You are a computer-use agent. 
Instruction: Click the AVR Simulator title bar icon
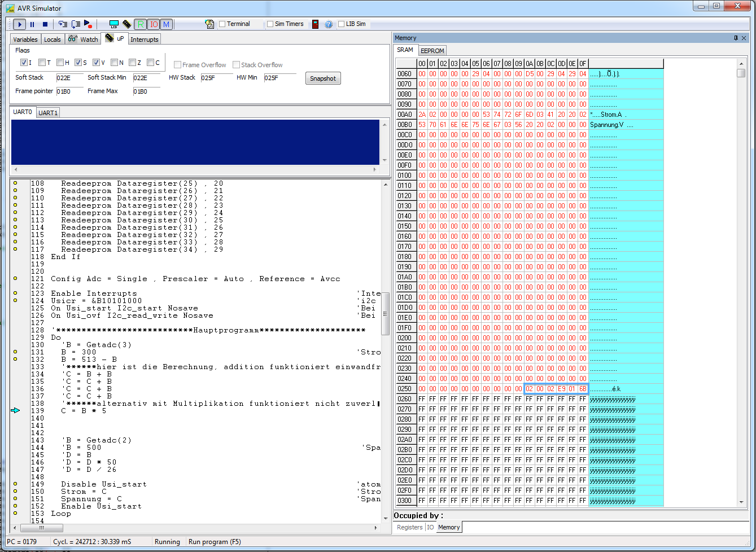pyautogui.click(x=10, y=8)
